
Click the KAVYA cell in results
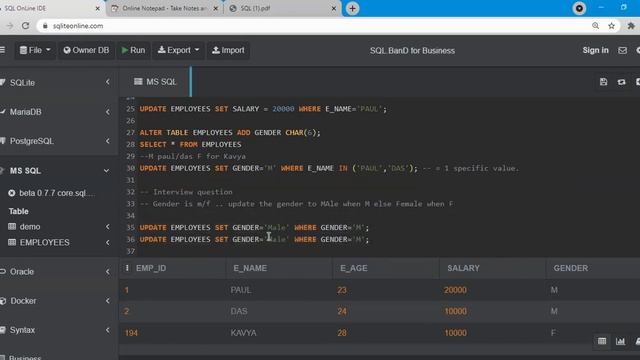click(243, 333)
